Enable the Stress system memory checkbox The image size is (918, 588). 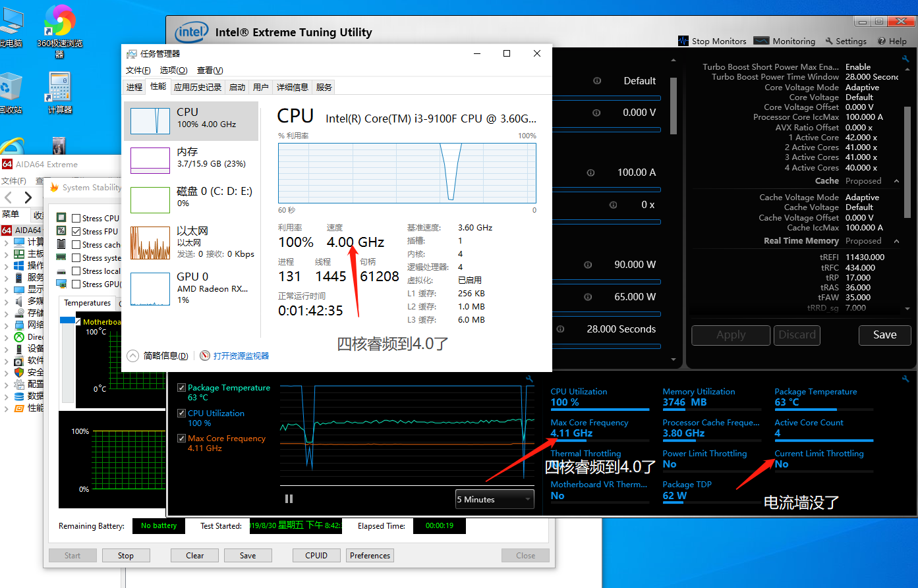coord(76,257)
